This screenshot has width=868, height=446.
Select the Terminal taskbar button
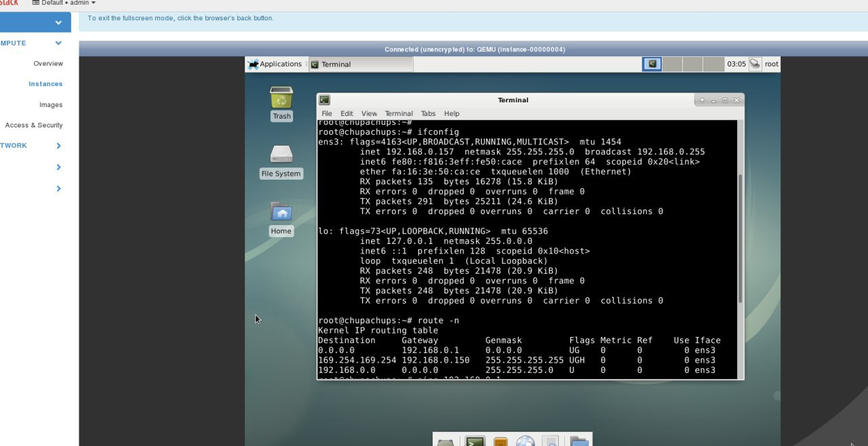(361, 64)
